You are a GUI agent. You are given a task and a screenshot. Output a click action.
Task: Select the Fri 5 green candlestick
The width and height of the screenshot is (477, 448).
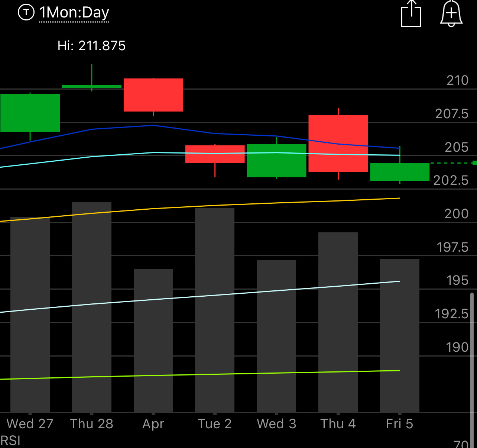[400, 172]
